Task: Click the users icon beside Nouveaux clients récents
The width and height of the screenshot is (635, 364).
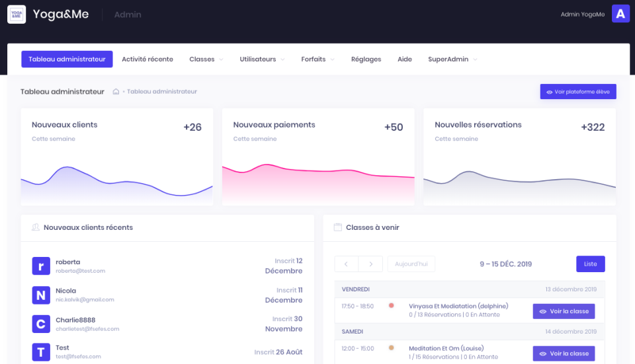Action: coord(36,227)
